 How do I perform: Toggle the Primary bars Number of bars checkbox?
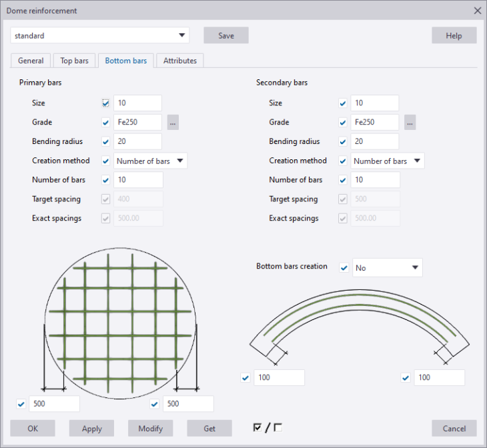pyautogui.click(x=105, y=180)
